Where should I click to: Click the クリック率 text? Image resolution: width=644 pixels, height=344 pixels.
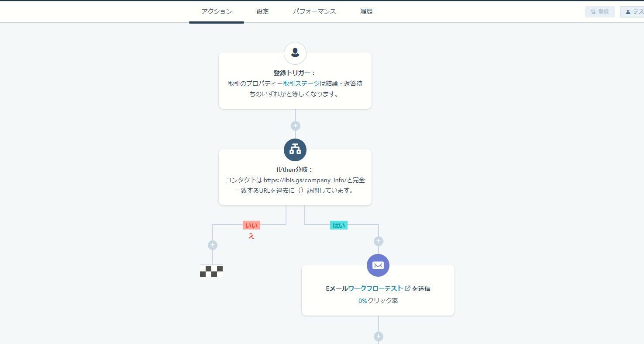pyautogui.click(x=383, y=301)
